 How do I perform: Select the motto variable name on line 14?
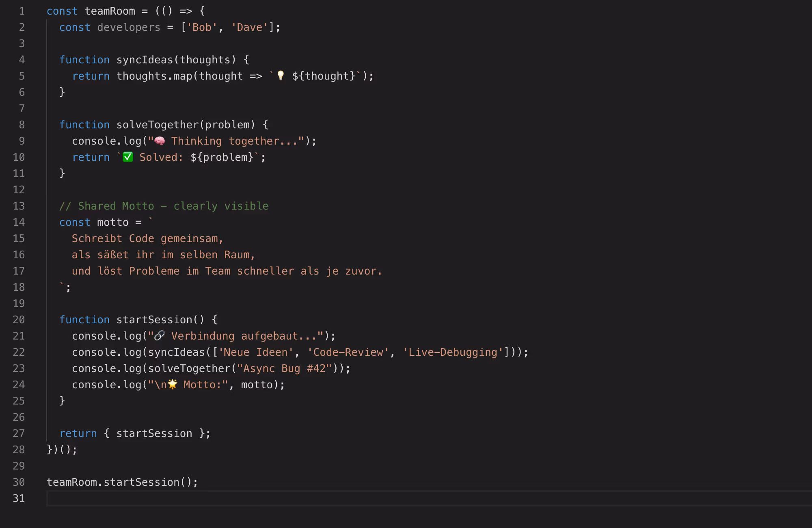[112, 222]
